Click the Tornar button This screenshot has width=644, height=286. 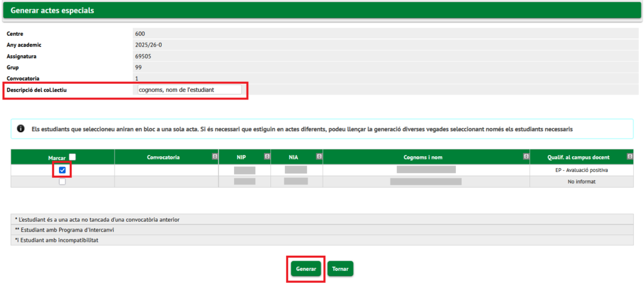[340, 269]
